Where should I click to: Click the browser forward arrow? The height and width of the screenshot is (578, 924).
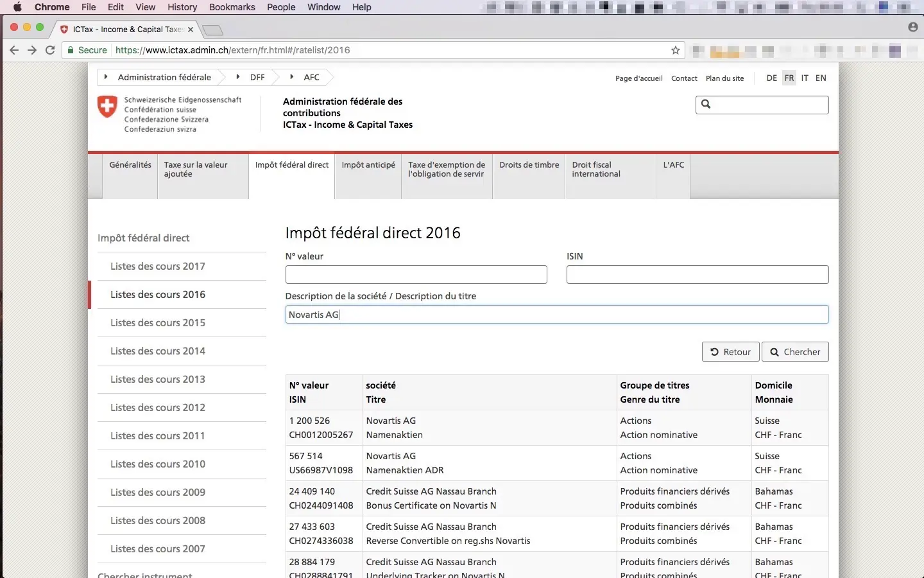[x=32, y=50]
